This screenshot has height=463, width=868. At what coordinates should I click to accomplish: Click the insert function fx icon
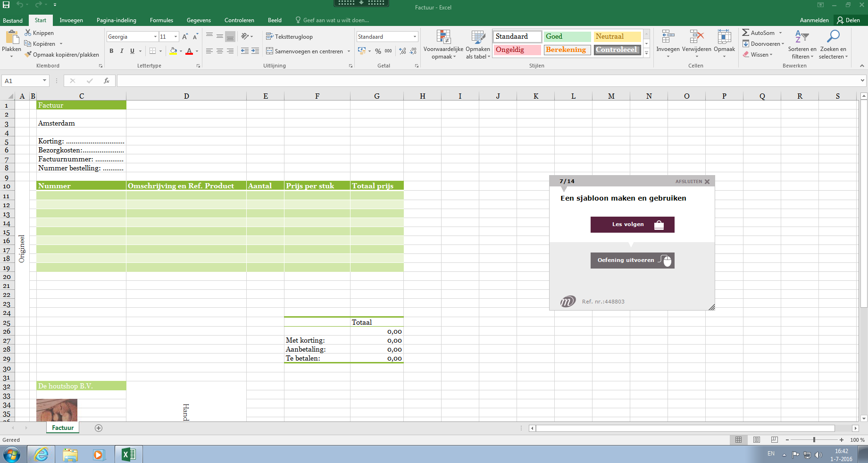click(x=107, y=81)
